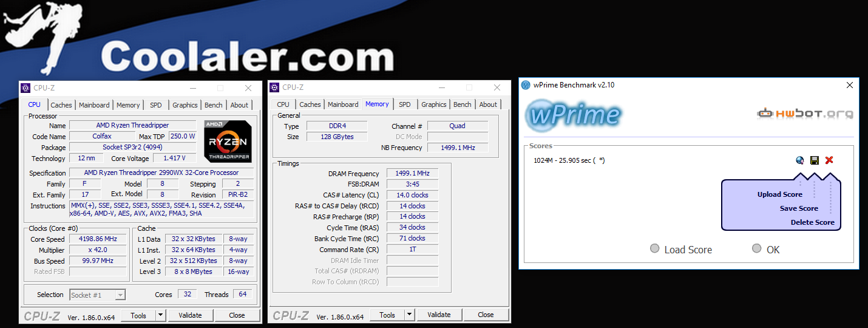Image resolution: width=868 pixels, height=328 pixels.
Task: Choose Upload Score in wPrime popup
Action: pos(779,194)
